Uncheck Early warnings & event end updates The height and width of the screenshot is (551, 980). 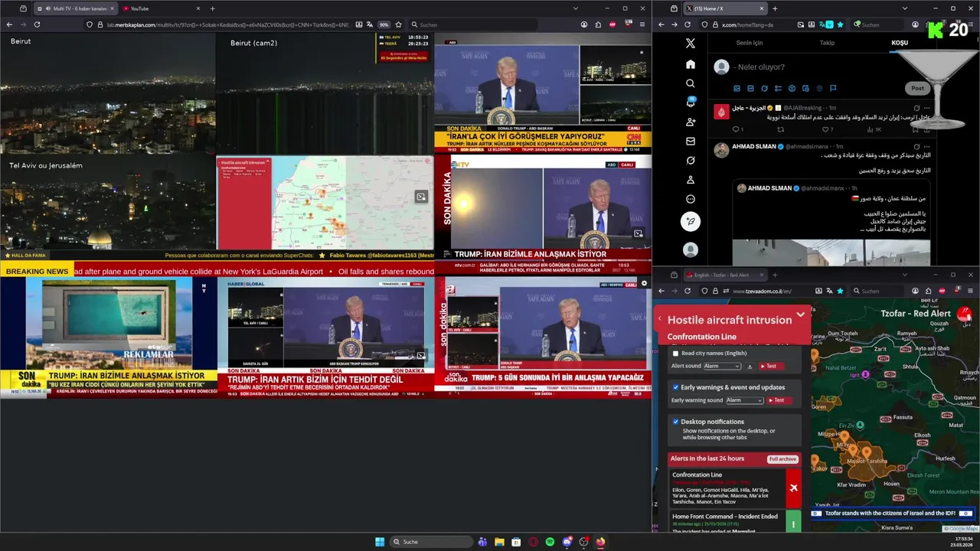click(675, 387)
